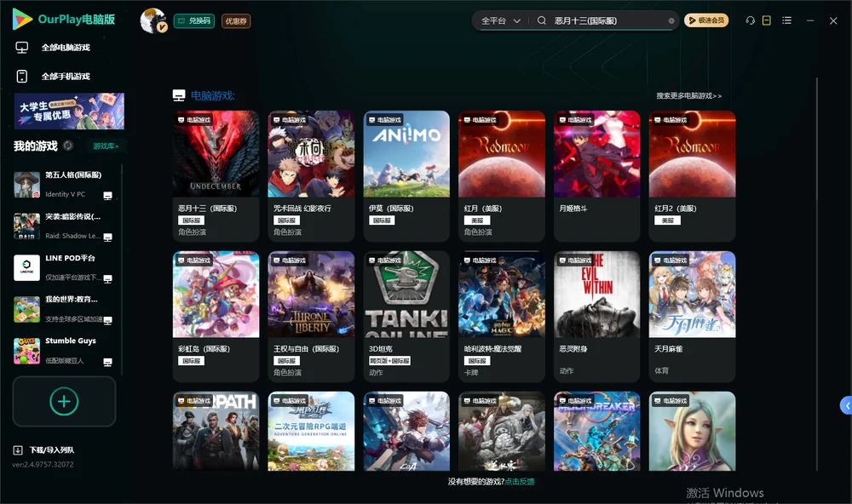
Task: Open the list menu icon in title bar
Action: (786, 20)
